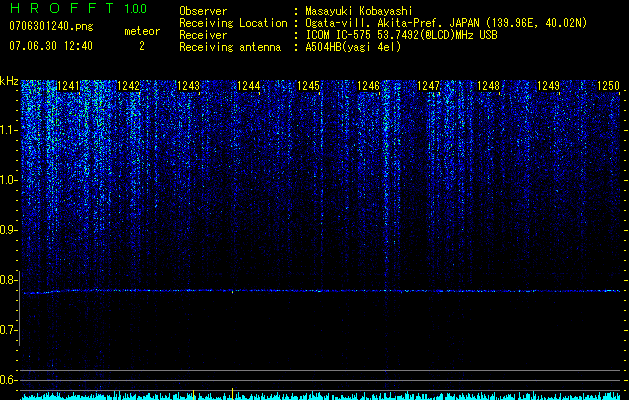Click the 1244 time marker
The height and width of the screenshot is (400, 629).
(248, 86)
